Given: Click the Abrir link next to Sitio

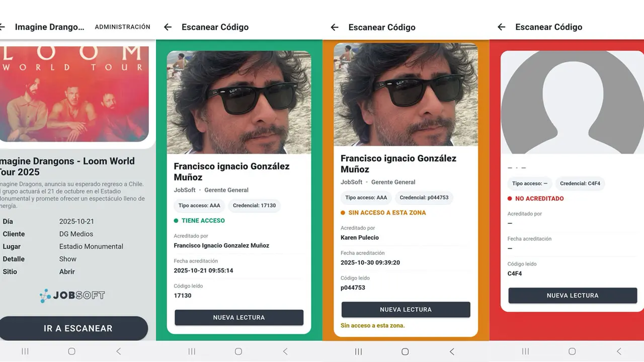Looking at the screenshot, I should (x=67, y=271).
